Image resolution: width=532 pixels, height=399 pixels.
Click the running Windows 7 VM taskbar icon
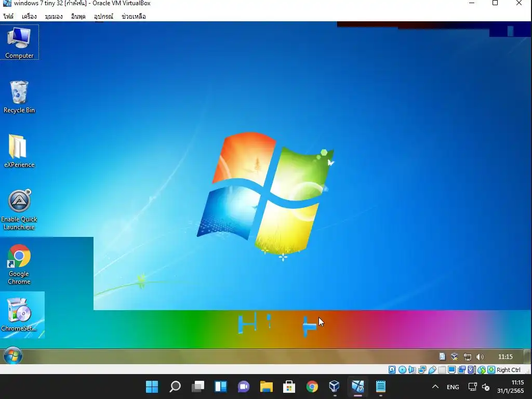[357, 387]
